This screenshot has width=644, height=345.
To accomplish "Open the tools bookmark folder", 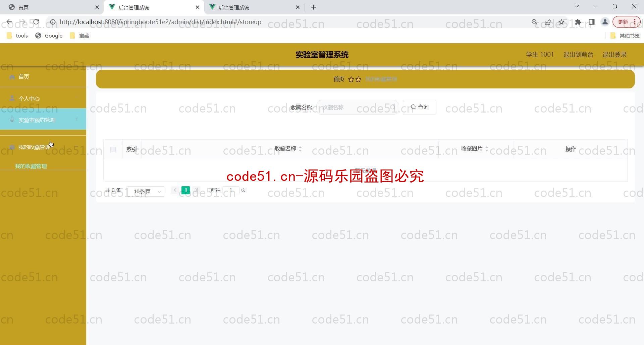I will [17, 36].
